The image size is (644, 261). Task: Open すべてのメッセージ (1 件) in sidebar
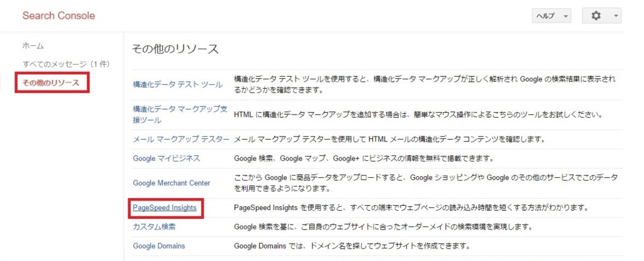click(x=65, y=64)
